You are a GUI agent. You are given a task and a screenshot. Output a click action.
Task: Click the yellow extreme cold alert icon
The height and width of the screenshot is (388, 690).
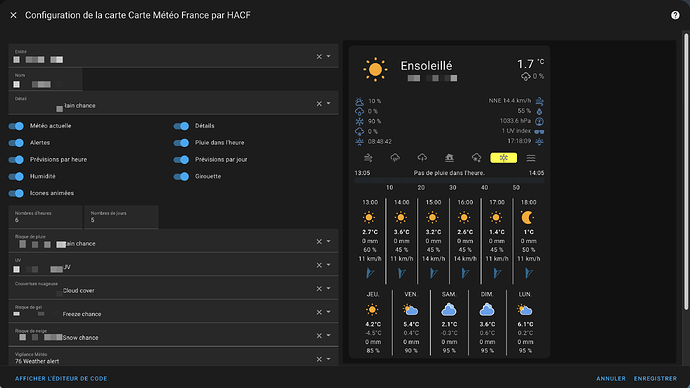click(503, 157)
